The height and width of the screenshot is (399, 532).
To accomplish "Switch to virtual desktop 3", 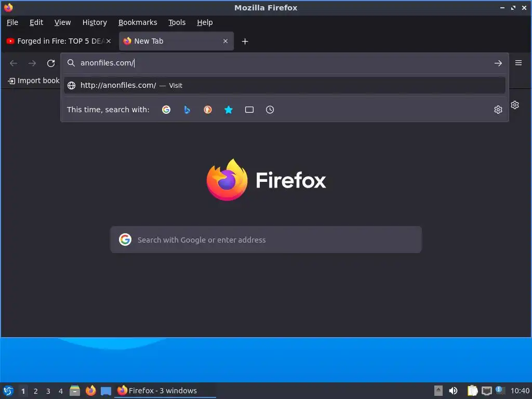I will point(48,391).
